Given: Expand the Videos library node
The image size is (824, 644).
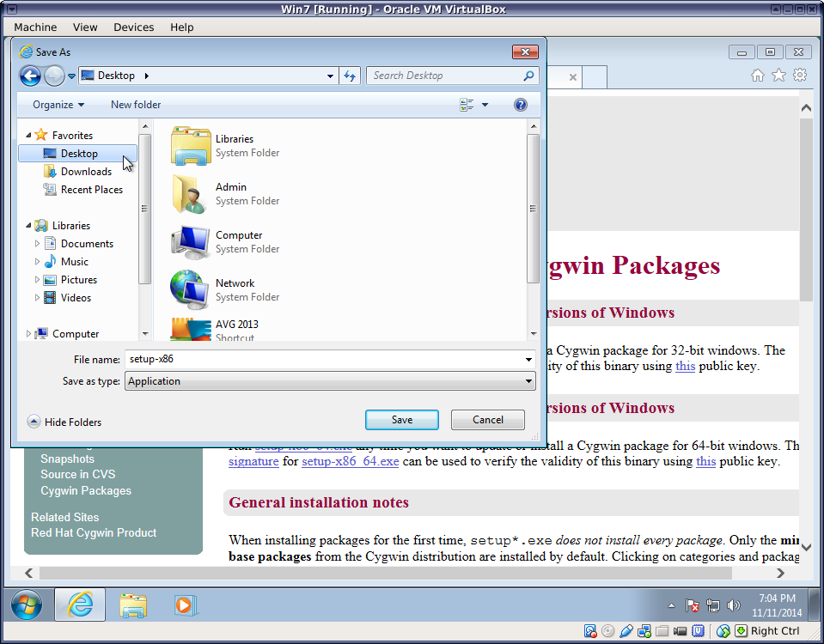Looking at the screenshot, I should (37, 298).
